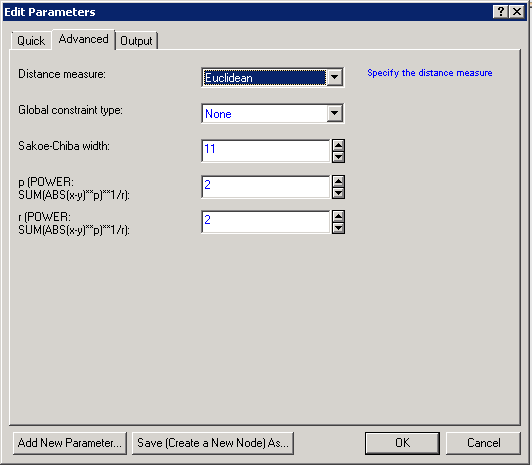Dismiss the dialog with Cancel

(x=483, y=443)
